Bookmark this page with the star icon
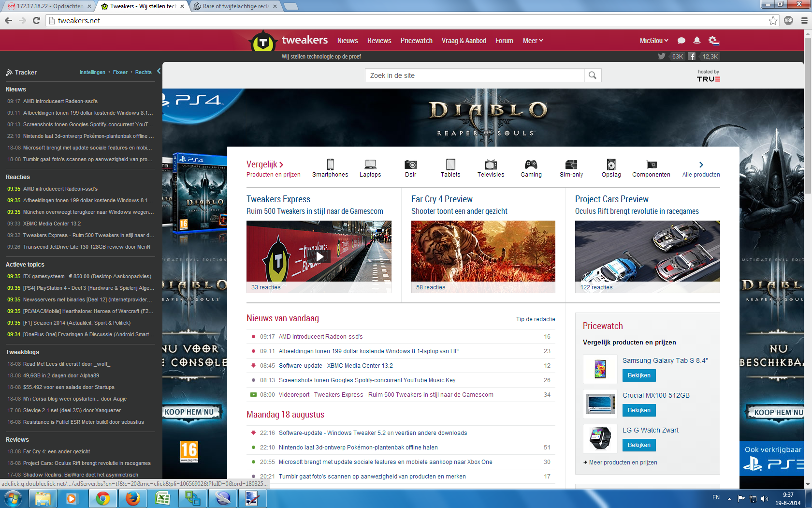 [773, 20]
